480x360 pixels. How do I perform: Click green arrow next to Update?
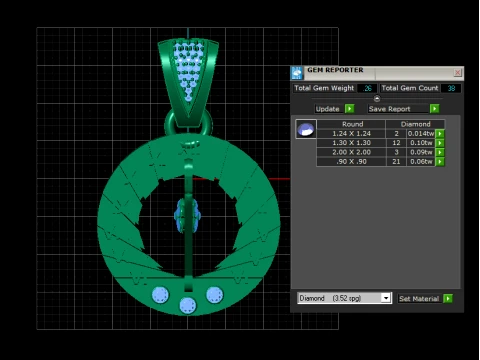pyautogui.click(x=349, y=109)
